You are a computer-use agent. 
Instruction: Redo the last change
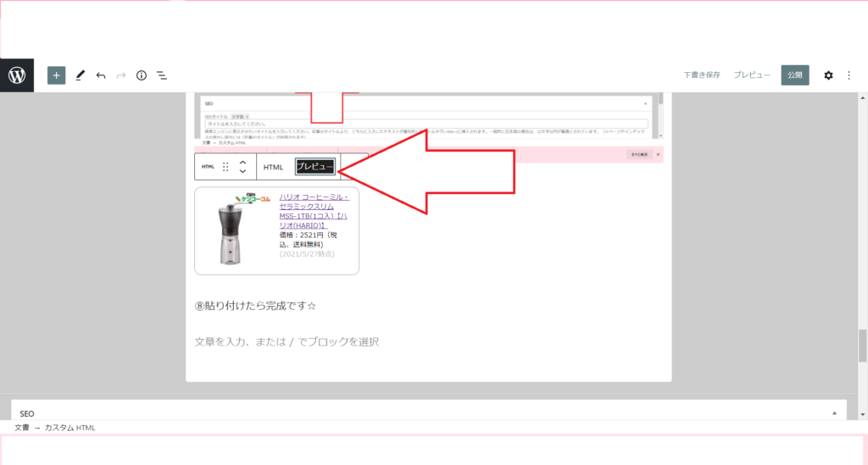[x=120, y=75]
